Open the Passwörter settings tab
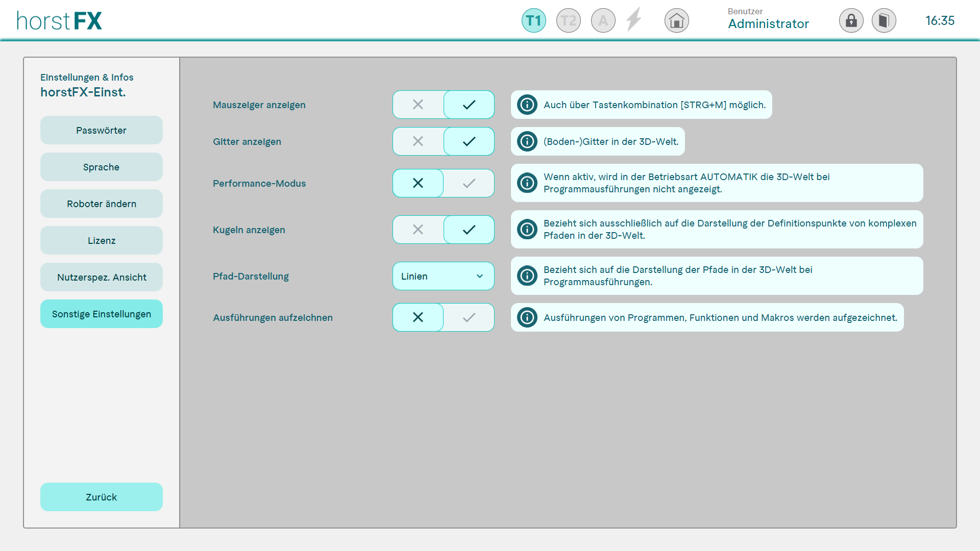The height and width of the screenshot is (551, 980). point(101,130)
